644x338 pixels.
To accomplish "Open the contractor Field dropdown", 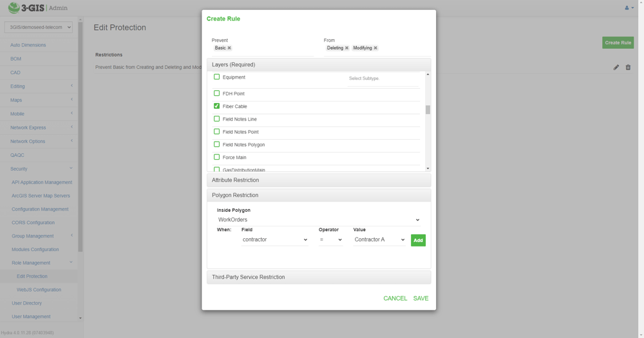I will click(275, 239).
